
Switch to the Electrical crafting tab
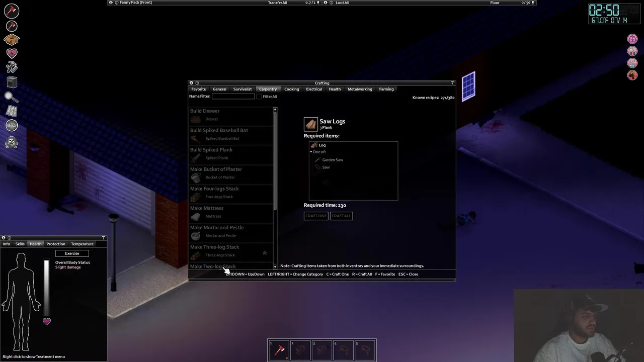click(x=314, y=89)
